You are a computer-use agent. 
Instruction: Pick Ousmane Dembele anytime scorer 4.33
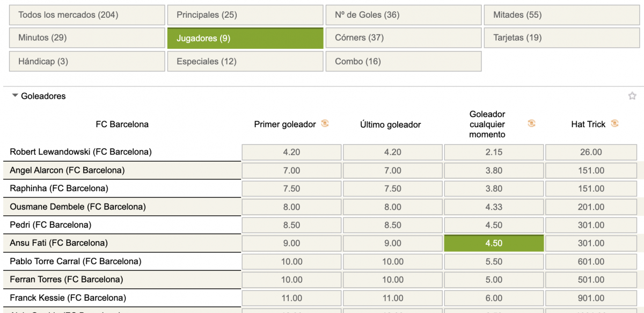pos(494,207)
